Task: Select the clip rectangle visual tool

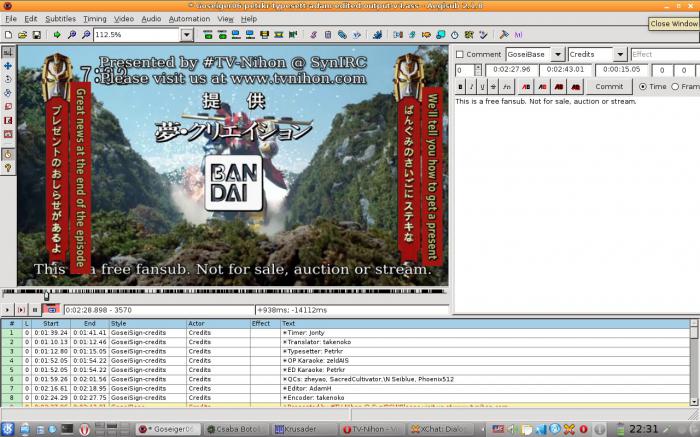Action: click(x=8, y=120)
